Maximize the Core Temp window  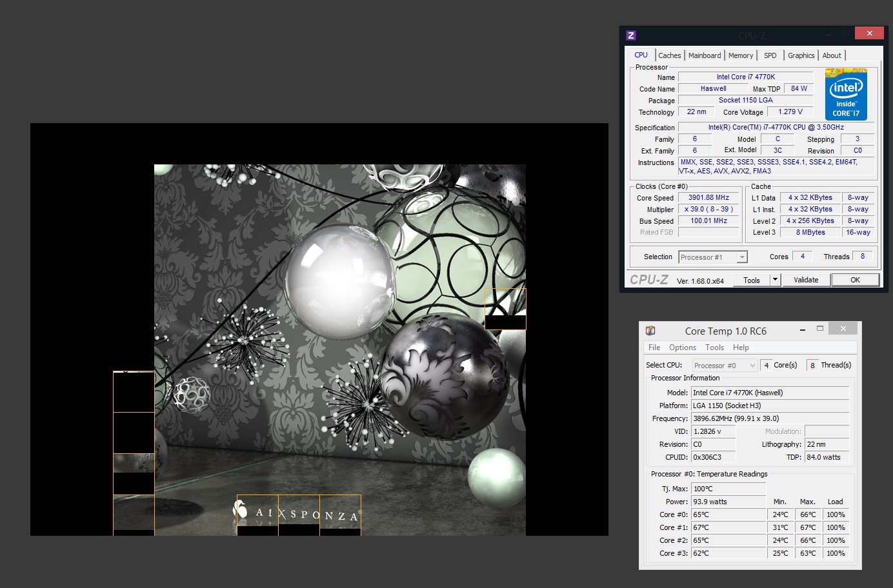click(820, 329)
